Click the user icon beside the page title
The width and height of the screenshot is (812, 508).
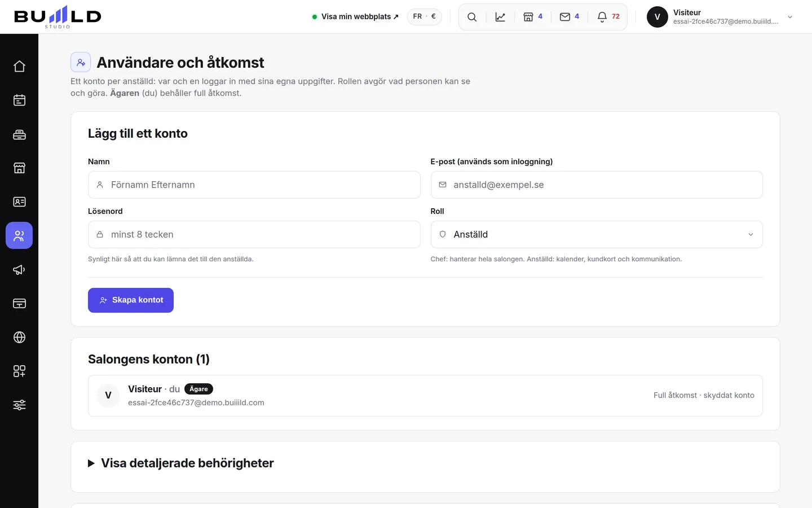point(81,62)
